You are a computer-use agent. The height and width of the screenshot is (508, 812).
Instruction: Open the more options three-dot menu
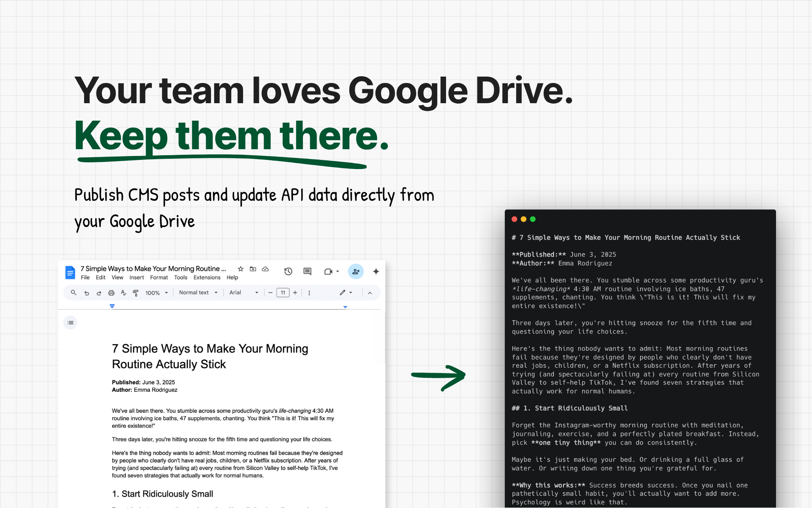tap(309, 293)
